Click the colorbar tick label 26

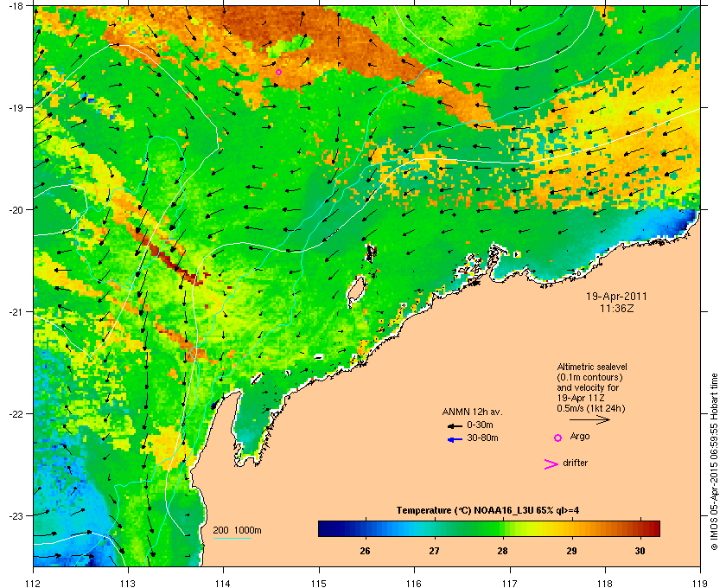[365, 551]
